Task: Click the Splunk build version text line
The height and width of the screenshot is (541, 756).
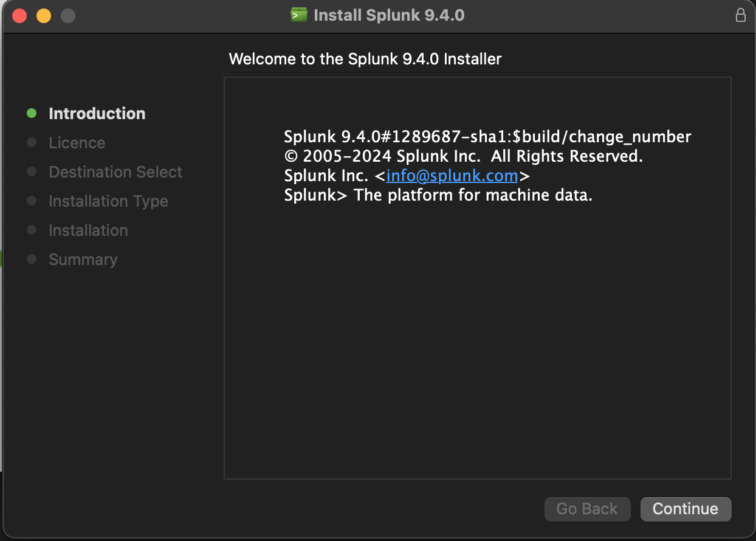Action: click(x=487, y=137)
